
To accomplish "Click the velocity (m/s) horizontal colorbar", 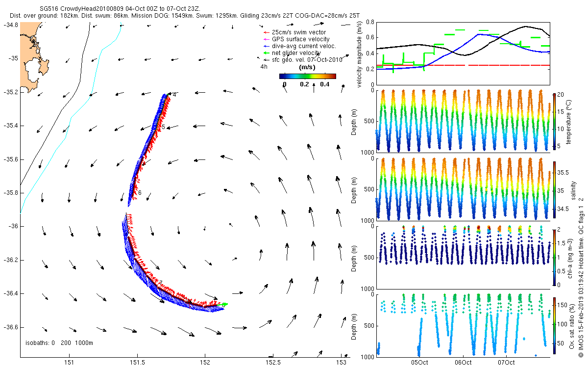I will [307, 76].
